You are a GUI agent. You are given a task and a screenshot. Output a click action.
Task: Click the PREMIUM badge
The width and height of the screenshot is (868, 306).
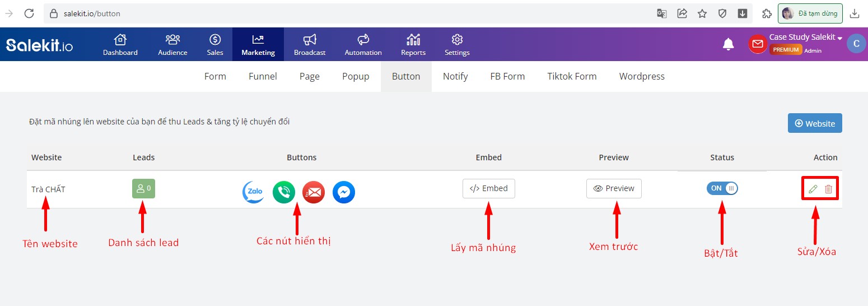coord(786,50)
